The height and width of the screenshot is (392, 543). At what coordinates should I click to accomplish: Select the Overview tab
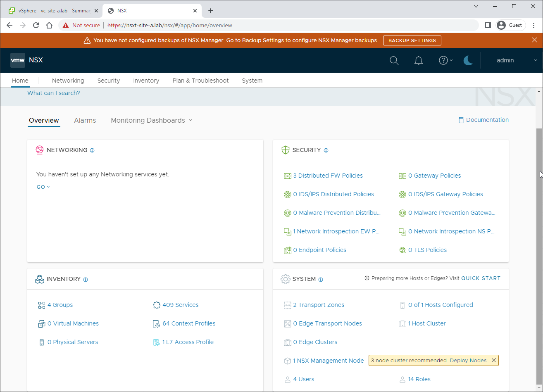click(x=44, y=120)
